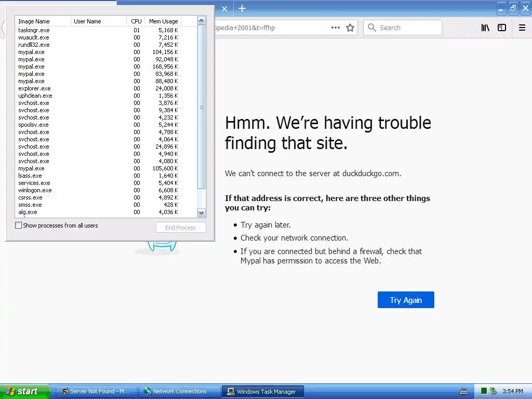Click the keyboard icon in taskbar
Viewport: 532px width, 399px height.
click(x=463, y=392)
